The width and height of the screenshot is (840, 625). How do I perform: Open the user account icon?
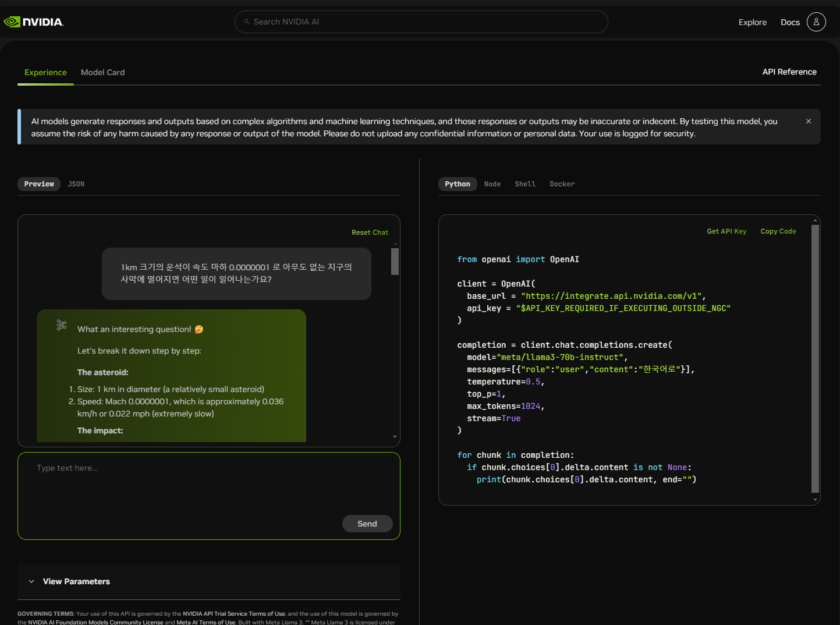pos(816,22)
